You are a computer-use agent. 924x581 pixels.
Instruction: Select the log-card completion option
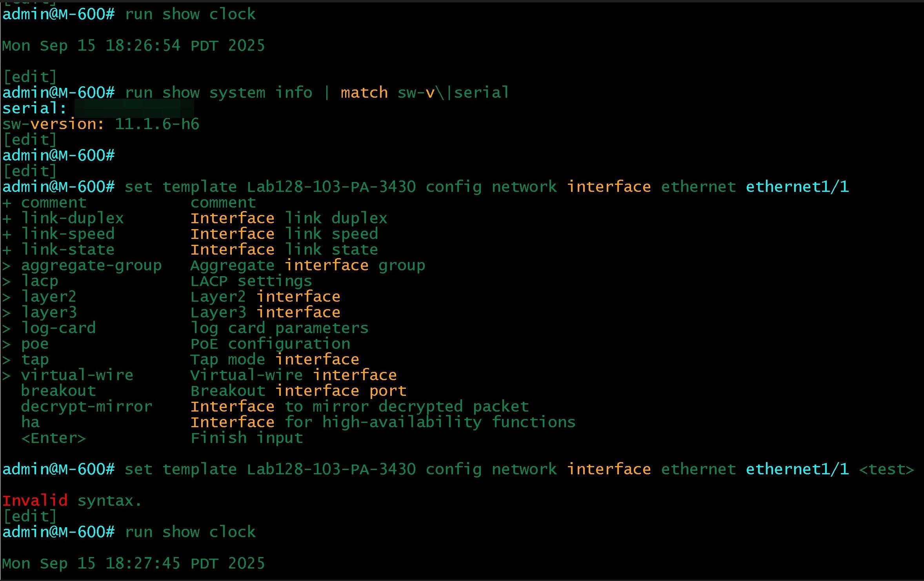(58, 328)
